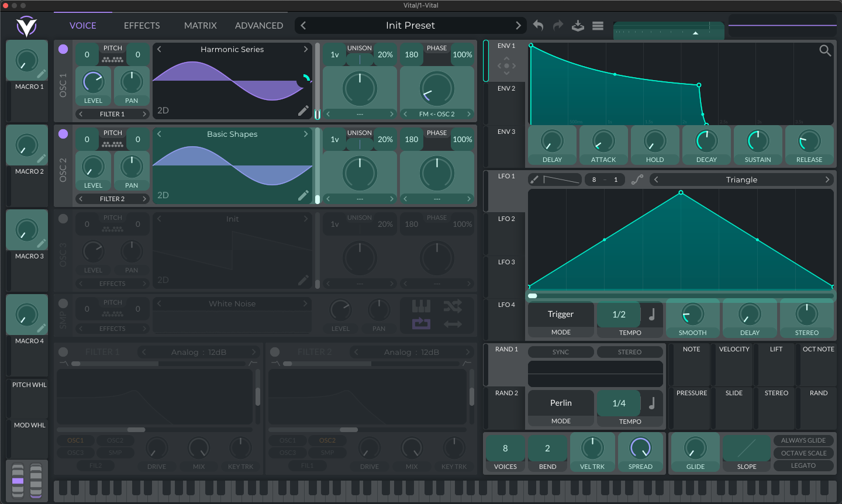Screen dimensions: 842x504
Task: Open FM <- OSC 2 distortion selector
Action: 437,114
